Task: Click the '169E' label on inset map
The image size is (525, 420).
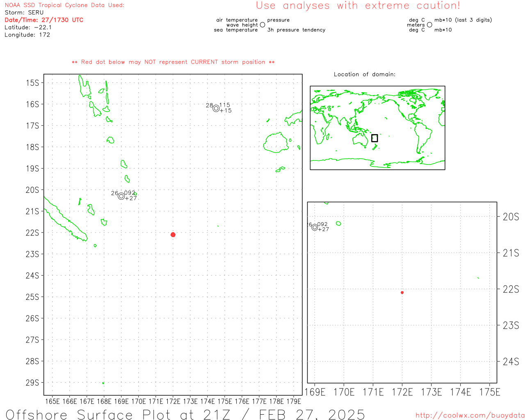Action: point(315,392)
